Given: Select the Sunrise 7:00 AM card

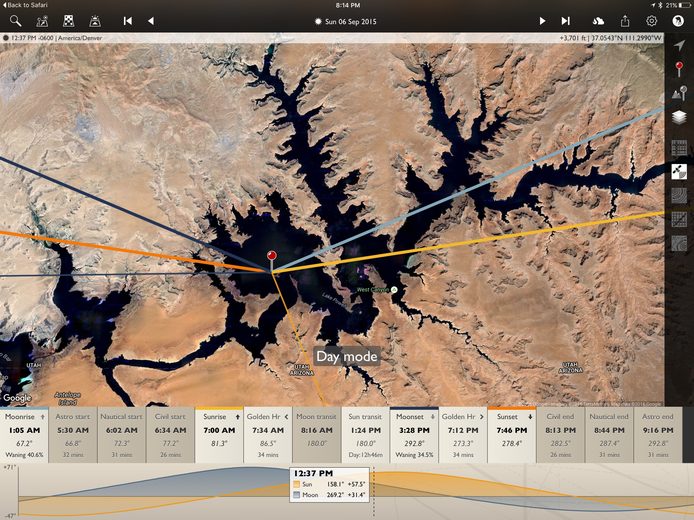Looking at the screenshot, I should tap(219, 435).
